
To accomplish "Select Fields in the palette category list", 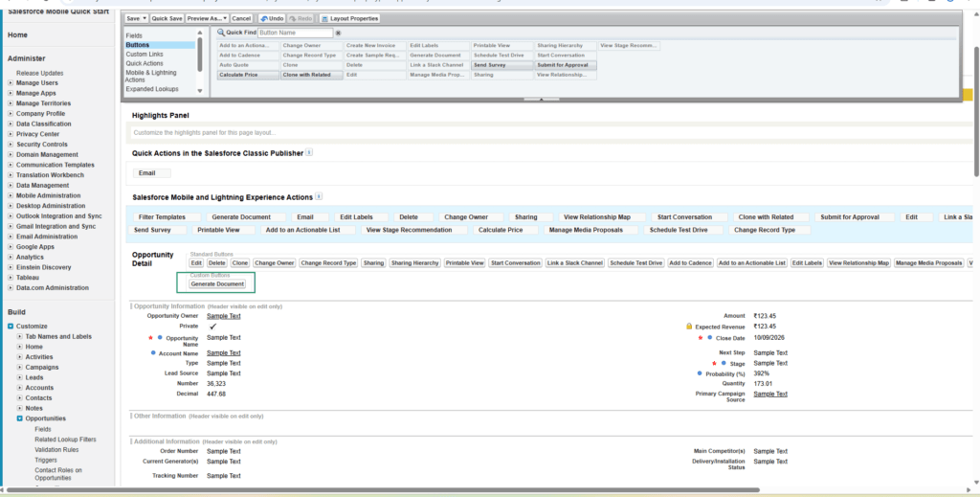I will point(134,35).
